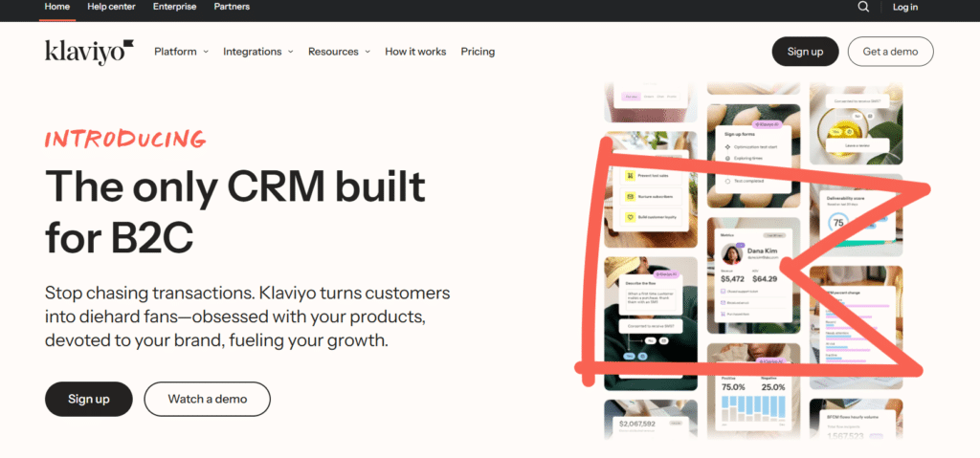Select the Test completed radio circle

pyautogui.click(x=727, y=182)
